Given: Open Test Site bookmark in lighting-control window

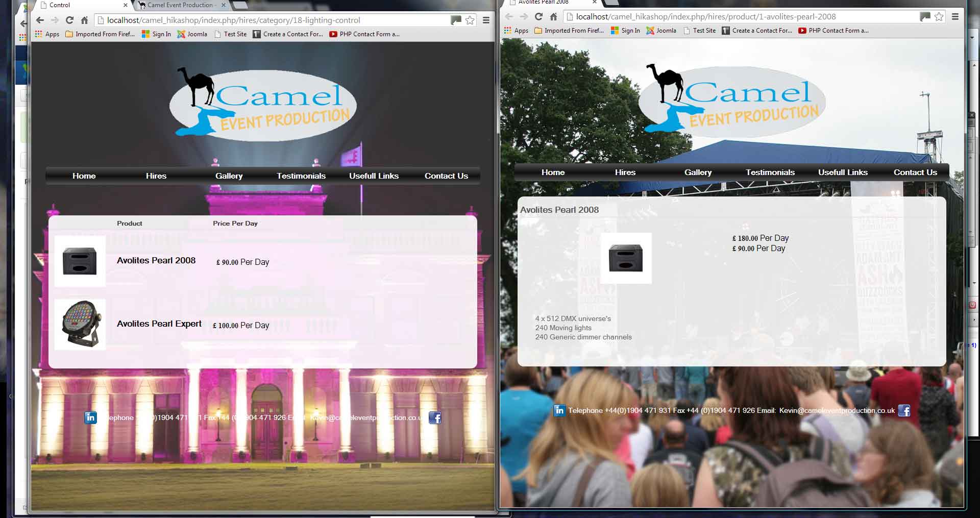Looking at the screenshot, I should (x=230, y=34).
